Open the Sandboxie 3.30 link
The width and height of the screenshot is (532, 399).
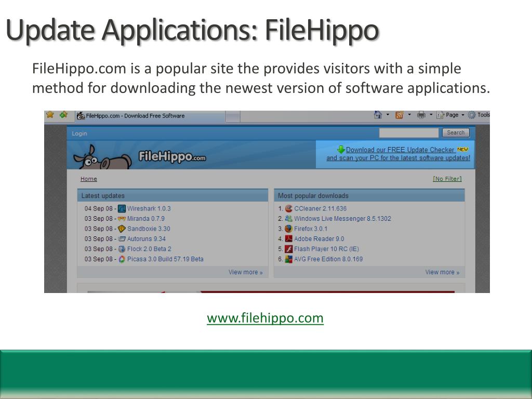coord(149,229)
